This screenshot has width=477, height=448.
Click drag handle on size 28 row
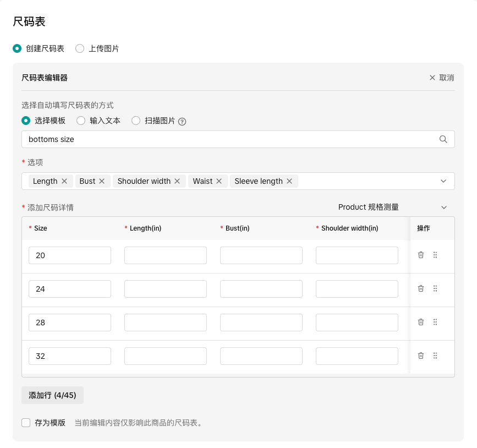tap(435, 322)
